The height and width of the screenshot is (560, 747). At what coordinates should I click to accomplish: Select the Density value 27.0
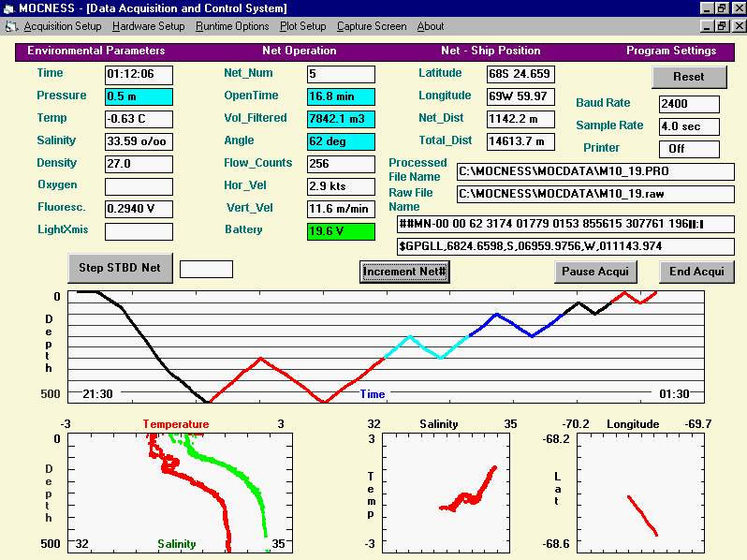139,164
